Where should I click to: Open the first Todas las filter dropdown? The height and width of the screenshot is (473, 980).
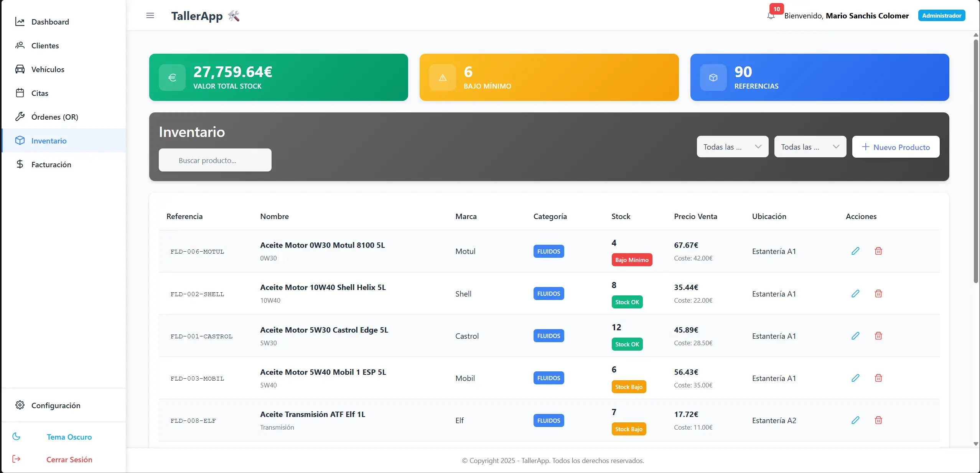733,147
